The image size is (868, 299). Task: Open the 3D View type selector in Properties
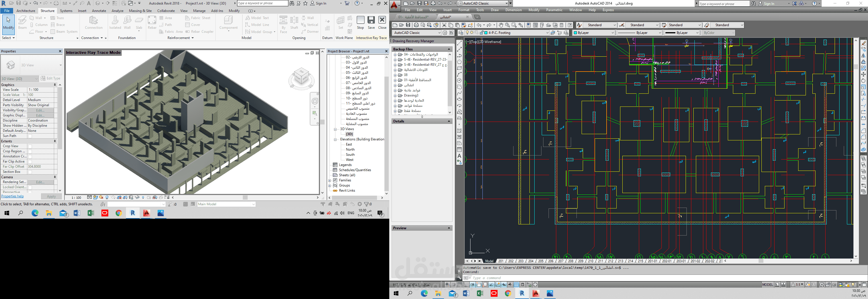pyautogui.click(x=31, y=65)
